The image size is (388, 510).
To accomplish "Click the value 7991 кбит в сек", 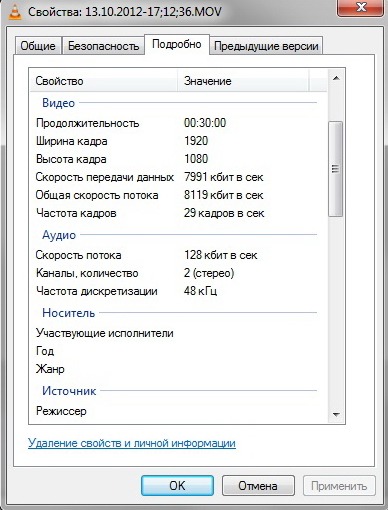I will point(224,177).
